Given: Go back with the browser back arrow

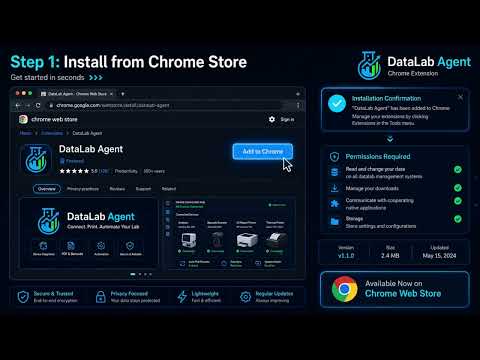Looking at the screenshot, I should (18, 105).
